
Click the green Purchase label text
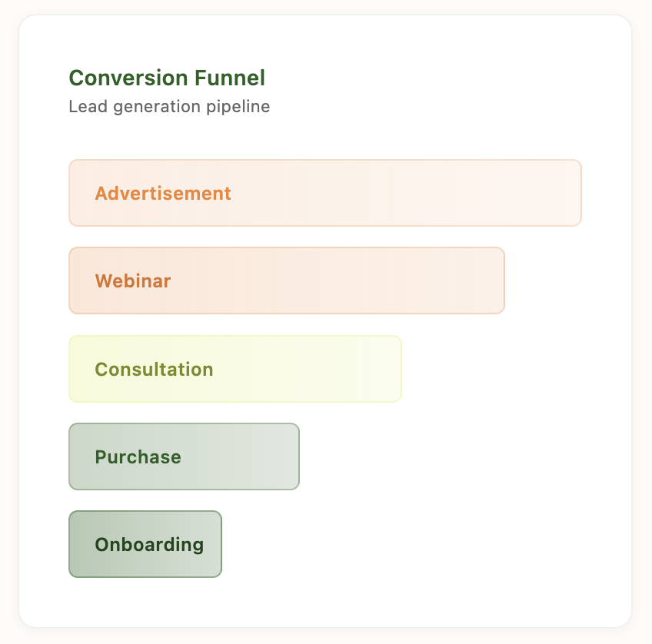click(138, 456)
